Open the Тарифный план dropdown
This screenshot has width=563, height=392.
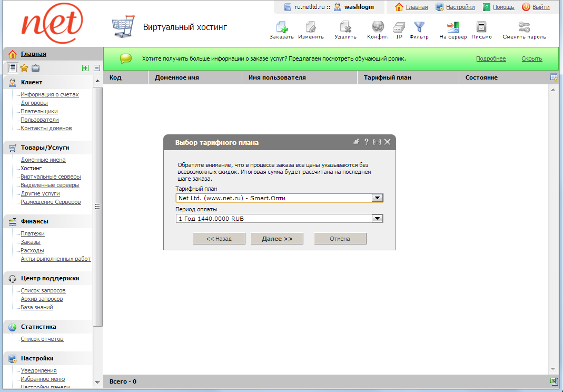[377, 198]
